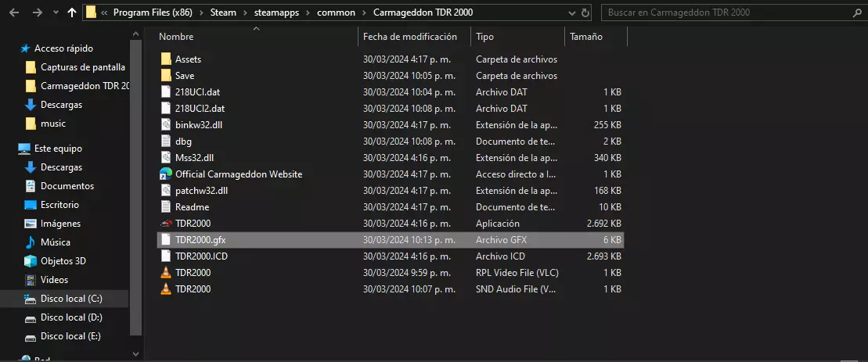Screen dimensions: 868x362
Task: Open Capturas de pantalla in sidebar
Action: click(x=83, y=67)
